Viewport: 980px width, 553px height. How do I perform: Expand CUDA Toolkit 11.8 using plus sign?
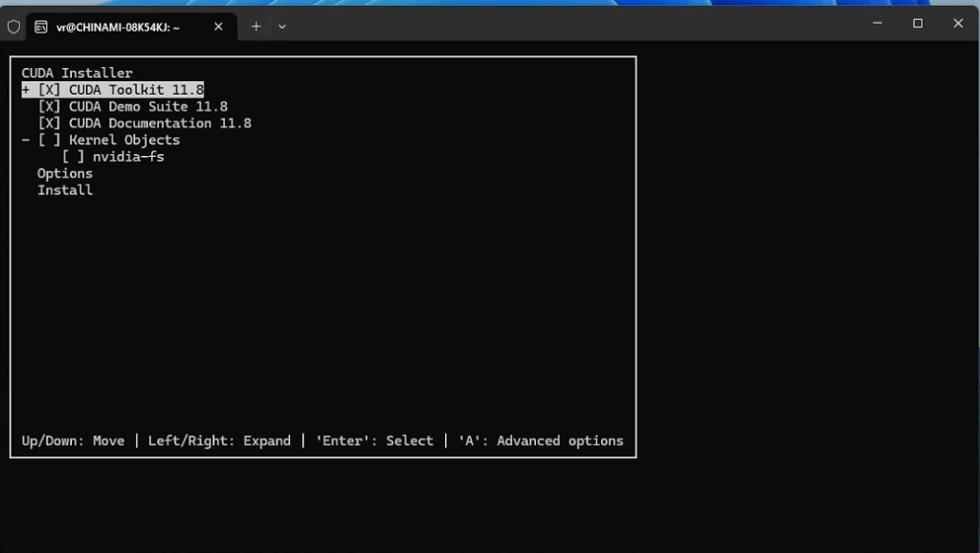point(26,90)
